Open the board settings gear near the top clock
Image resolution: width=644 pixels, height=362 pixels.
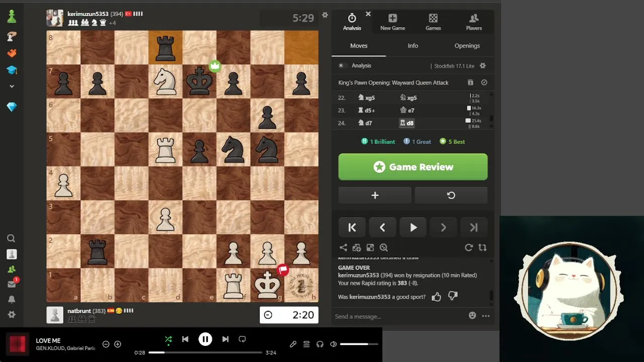[325, 15]
